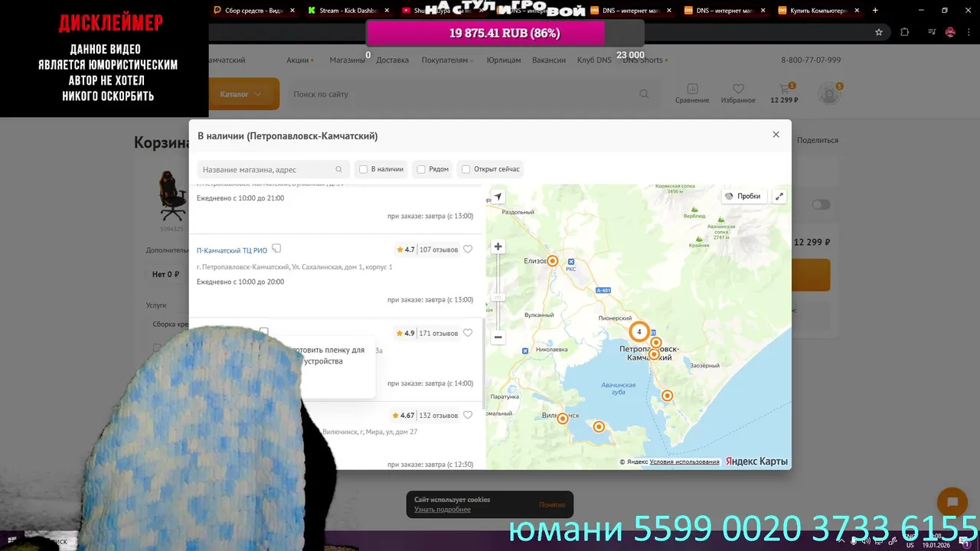The width and height of the screenshot is (980, 551).
Task: Bookmark this page with the star icon
Action: [x=879, y=32]
